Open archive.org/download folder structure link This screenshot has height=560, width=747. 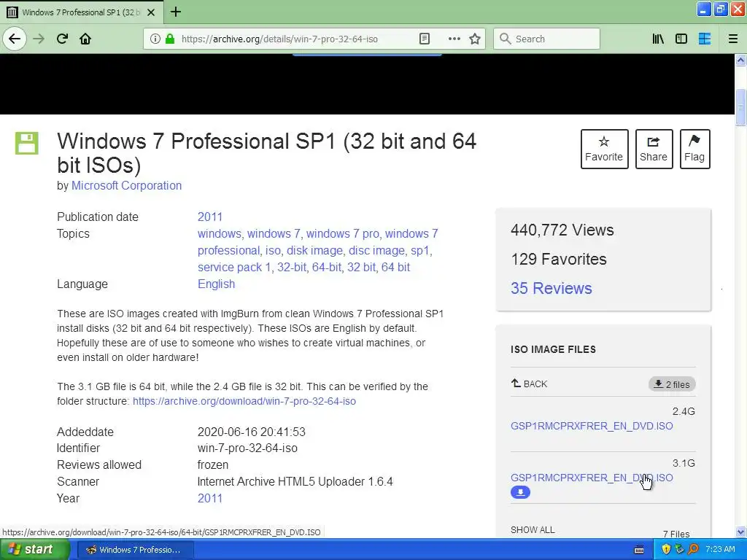tap(244, 401)
